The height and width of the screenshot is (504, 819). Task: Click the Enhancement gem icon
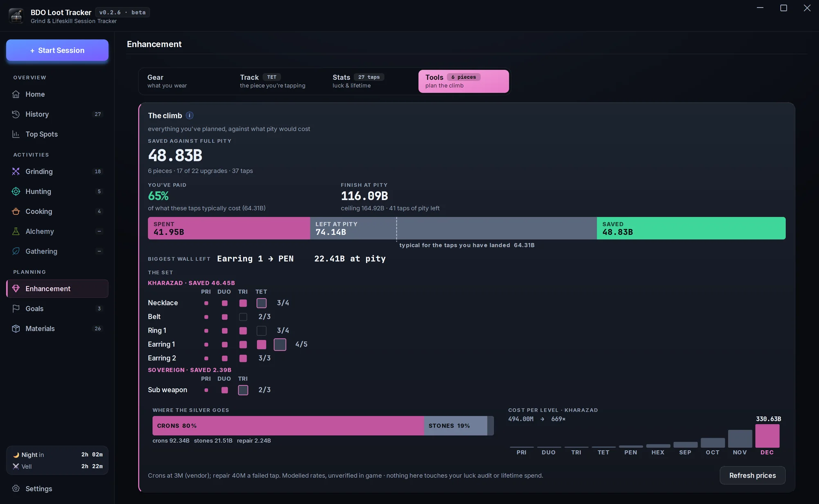click(16, 289)
